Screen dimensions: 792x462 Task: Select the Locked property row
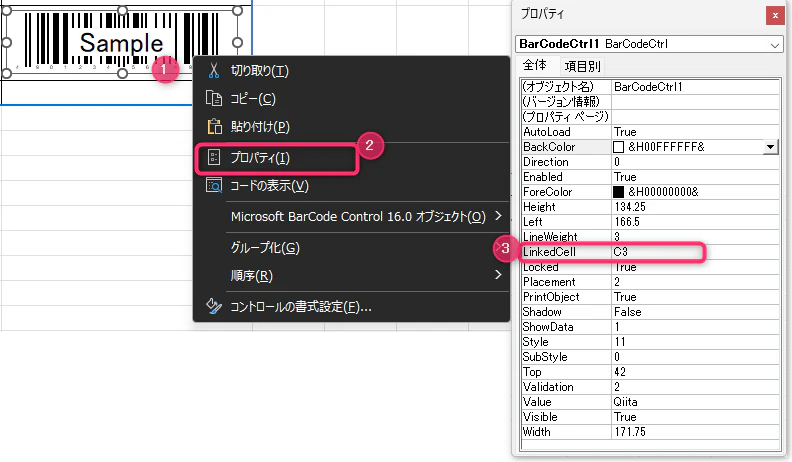point(650,267)
